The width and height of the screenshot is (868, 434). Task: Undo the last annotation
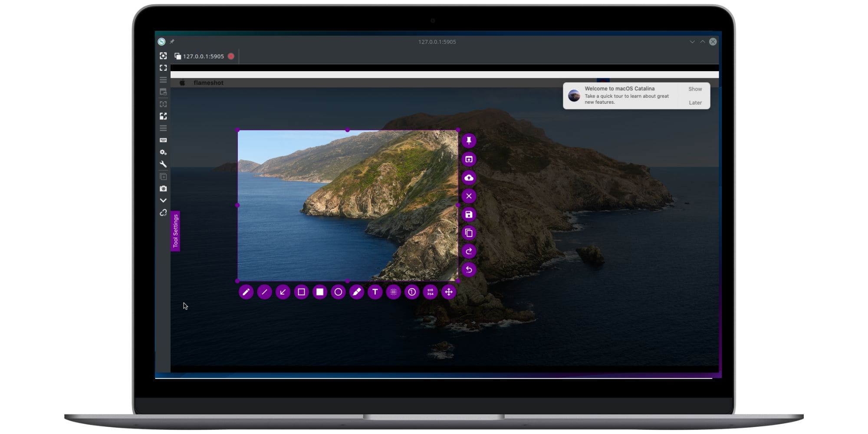pyautogui.click(x=469, y=270)
